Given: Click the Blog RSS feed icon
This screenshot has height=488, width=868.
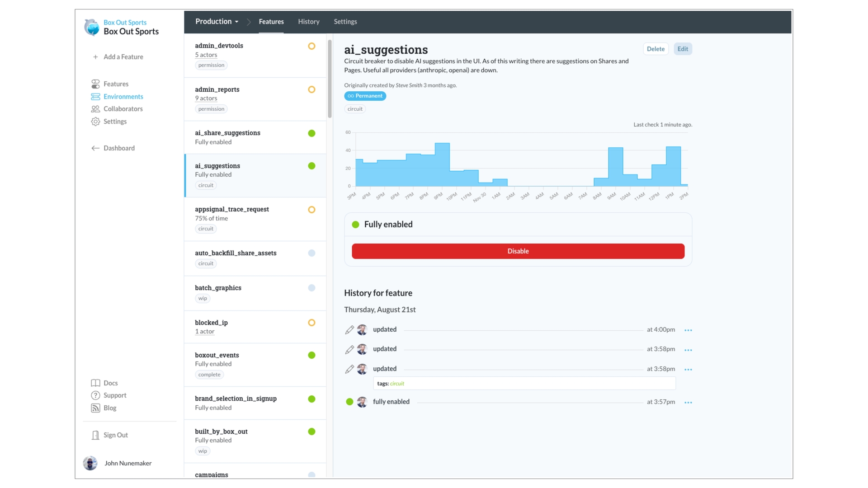Looking at the screenshot, I should click(95, 408).
